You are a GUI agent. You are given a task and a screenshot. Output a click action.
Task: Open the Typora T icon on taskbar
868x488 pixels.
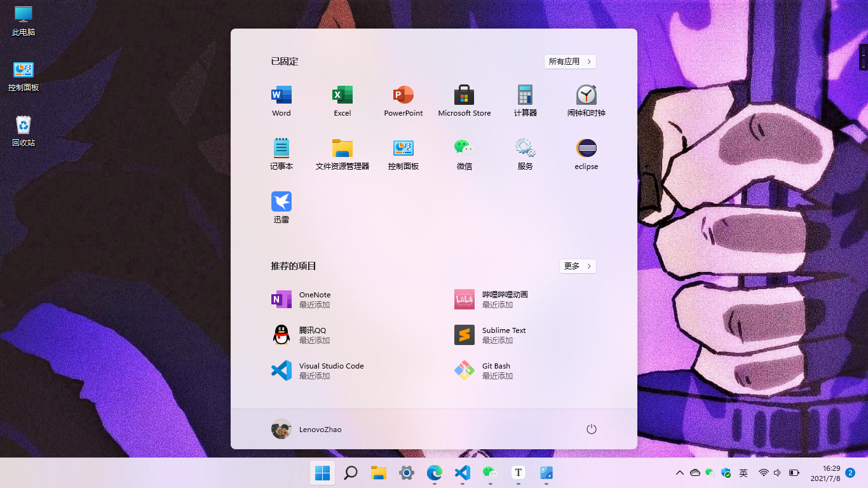click(519, 473)
